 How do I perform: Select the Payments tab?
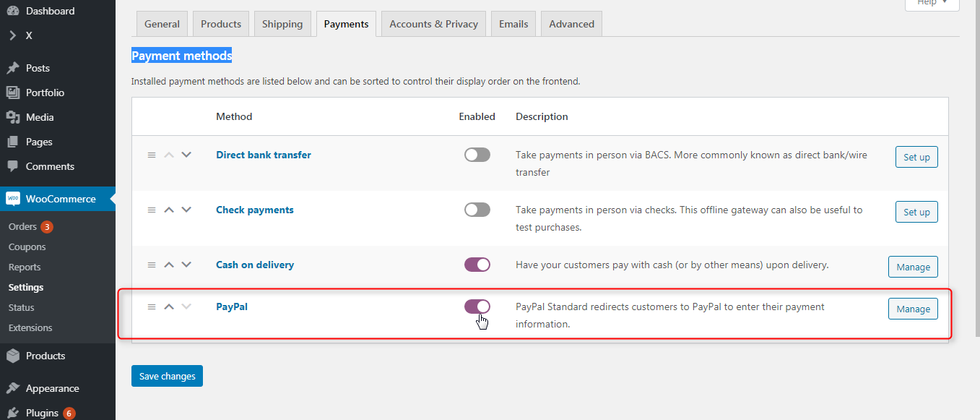[346, 24]
